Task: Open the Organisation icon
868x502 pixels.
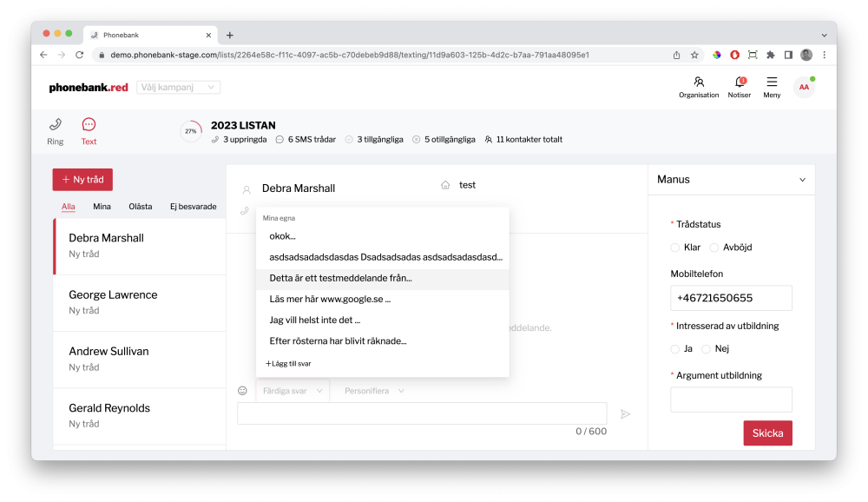Action: (x=699, y=83)
